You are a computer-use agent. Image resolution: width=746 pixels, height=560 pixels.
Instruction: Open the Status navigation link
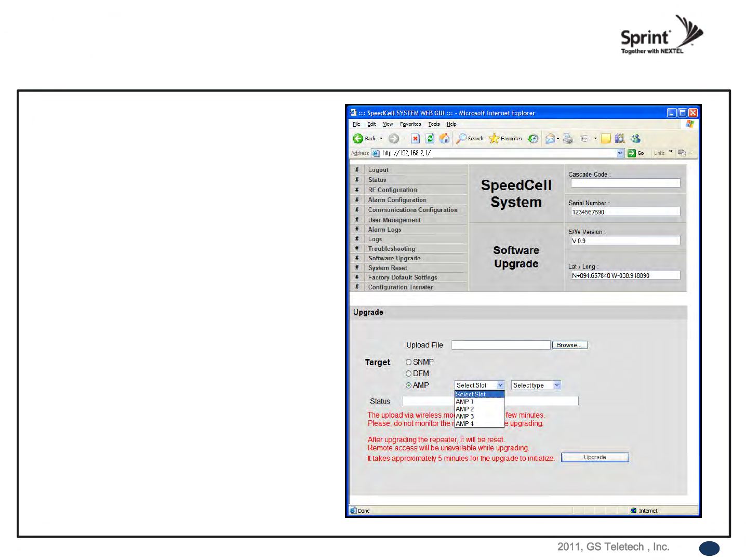click(x=377, y=180)
